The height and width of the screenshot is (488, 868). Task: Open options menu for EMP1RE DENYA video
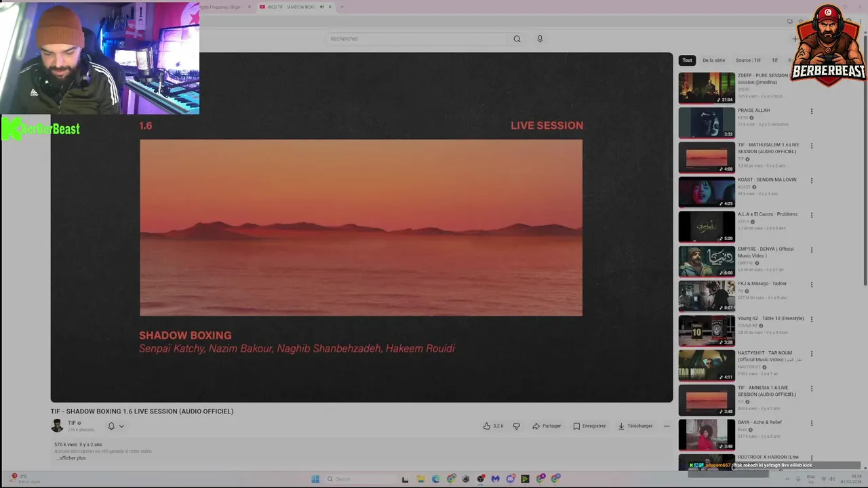[811, 250]
